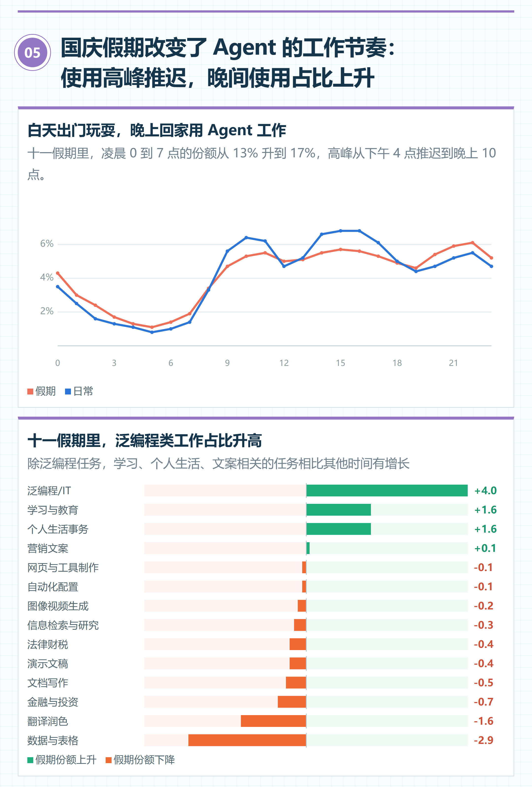The image size is (532, 787).
Task: Click the -0.7 value
Action: [x=483, y=702]
